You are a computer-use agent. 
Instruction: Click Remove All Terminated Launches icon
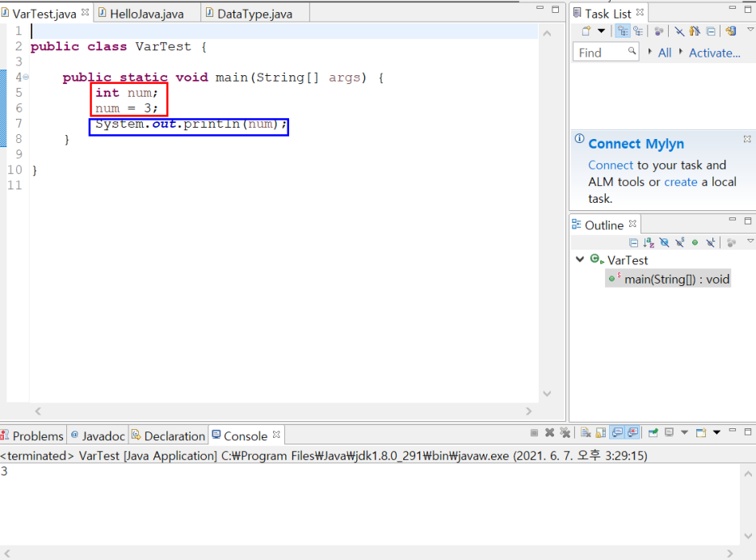[565, 432]
